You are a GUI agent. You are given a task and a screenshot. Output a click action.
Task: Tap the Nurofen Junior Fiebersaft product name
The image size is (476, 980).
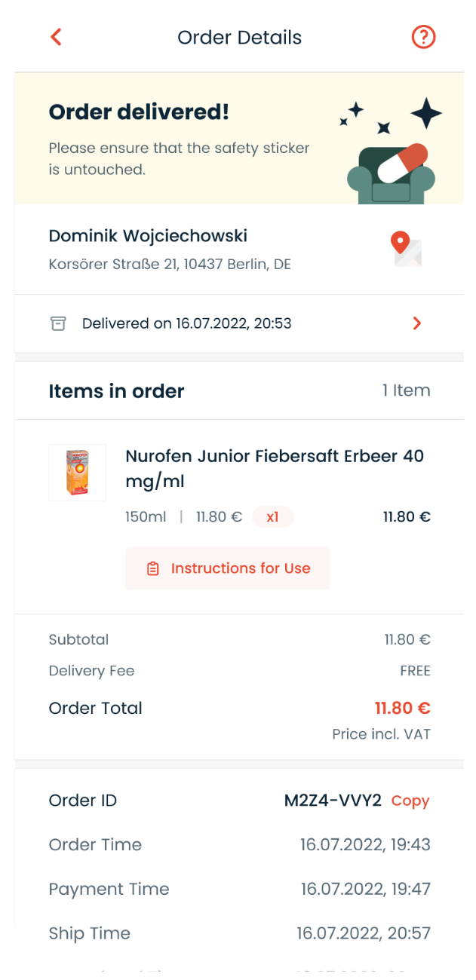[x=275, y=468]
